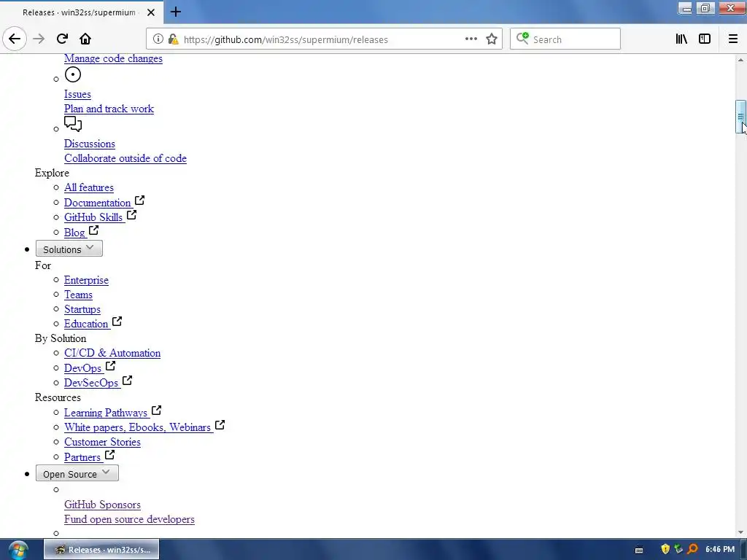Viewport: 747px width, 560px height.
Task: Click the Issues circle-dot icon
Action: pos(73,75)
